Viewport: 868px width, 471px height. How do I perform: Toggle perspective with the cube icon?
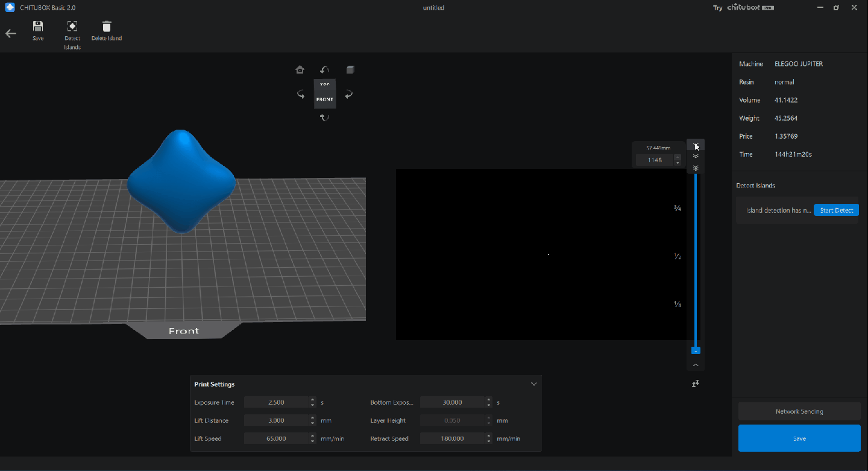pos(350,69)
